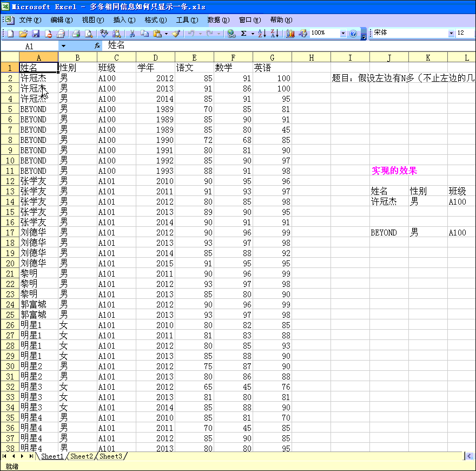Click the New workbook icon
Viewport: 476px width, 471px height.
10,34
